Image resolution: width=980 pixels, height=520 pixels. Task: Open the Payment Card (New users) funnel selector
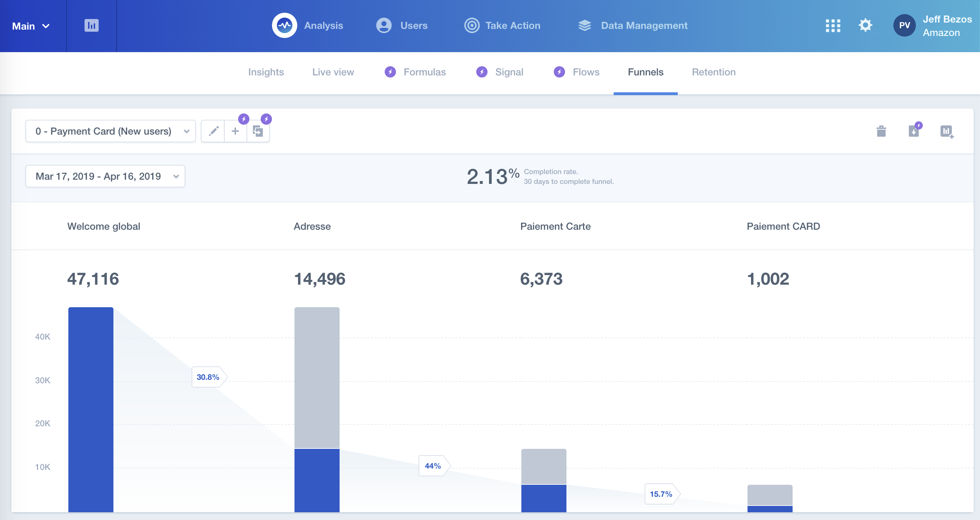tap(110, 131)
